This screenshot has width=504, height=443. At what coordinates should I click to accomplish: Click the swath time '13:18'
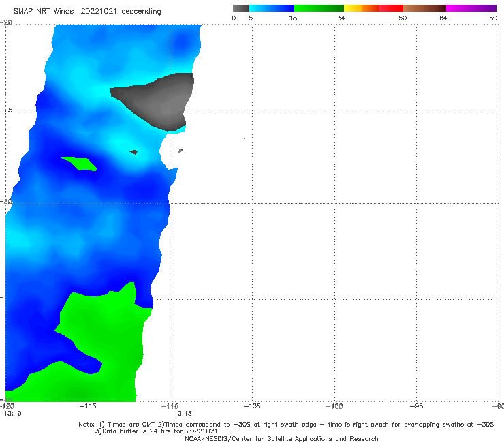tap(183, 414)
